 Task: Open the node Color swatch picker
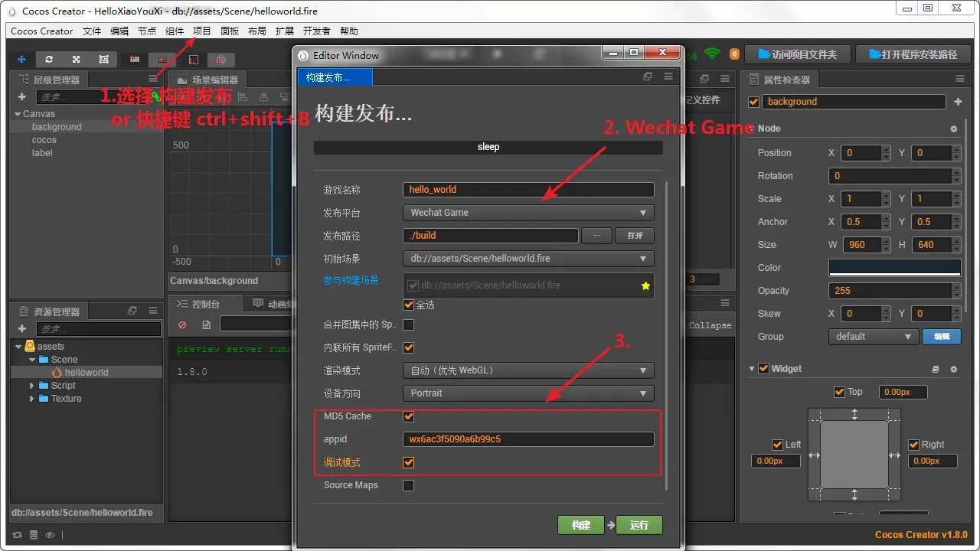(894, 268)
